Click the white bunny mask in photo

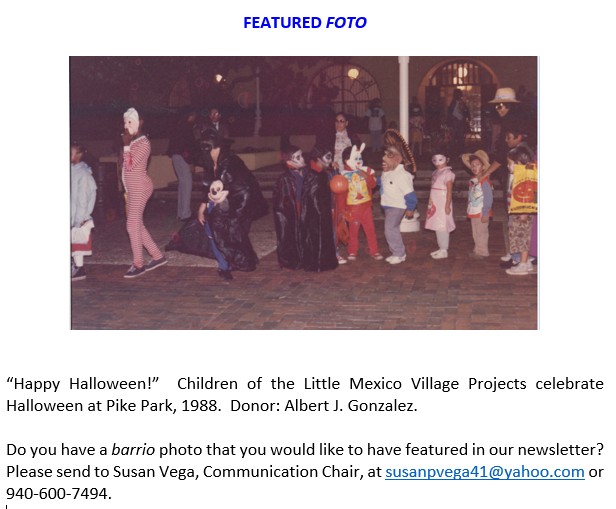[356, 157]
